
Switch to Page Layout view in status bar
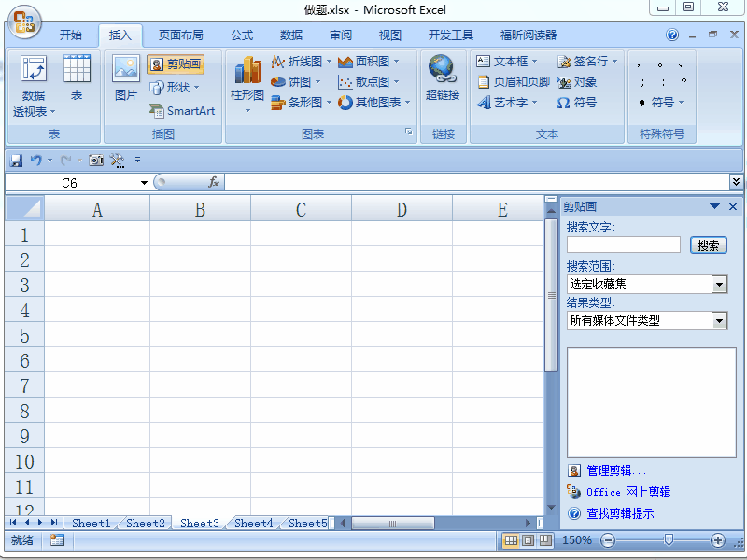(528, 540)
